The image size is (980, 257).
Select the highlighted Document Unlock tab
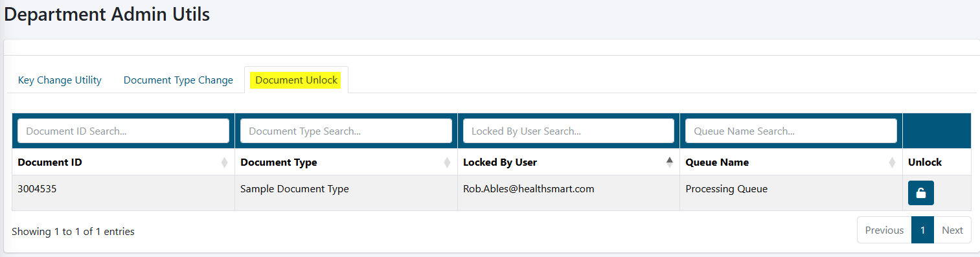(296, 80)
